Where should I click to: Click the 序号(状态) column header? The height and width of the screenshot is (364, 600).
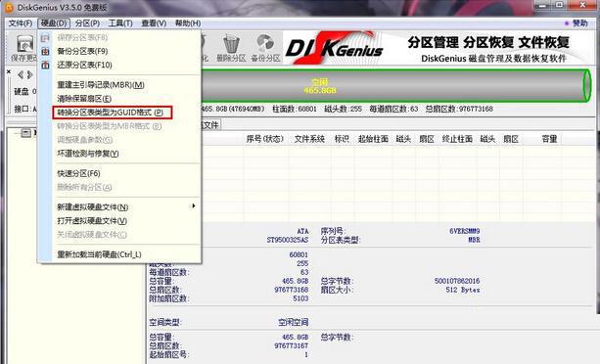click(265, 139)
